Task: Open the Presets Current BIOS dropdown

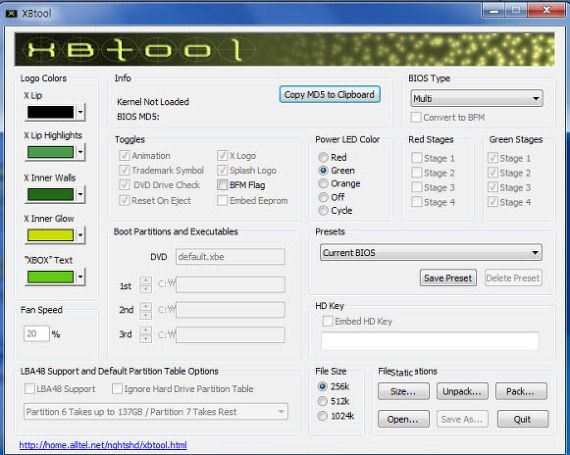Action: pos(431,253)
